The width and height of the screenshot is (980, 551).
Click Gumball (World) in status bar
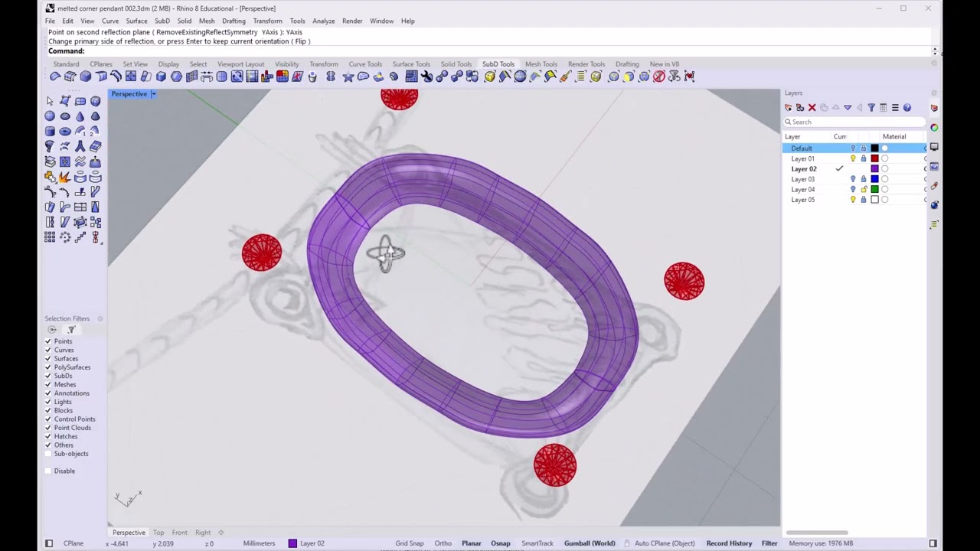coord(590,543)
